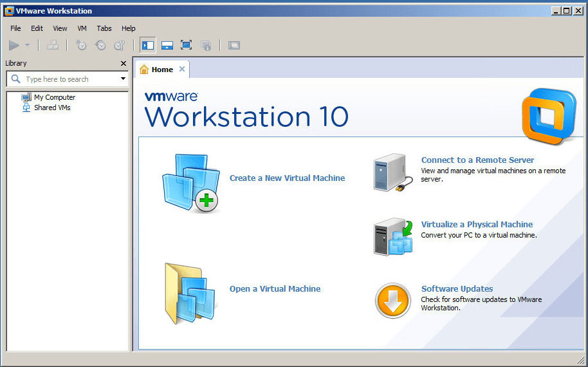
Task: Open the Edit menu
Action: [37, 28]
